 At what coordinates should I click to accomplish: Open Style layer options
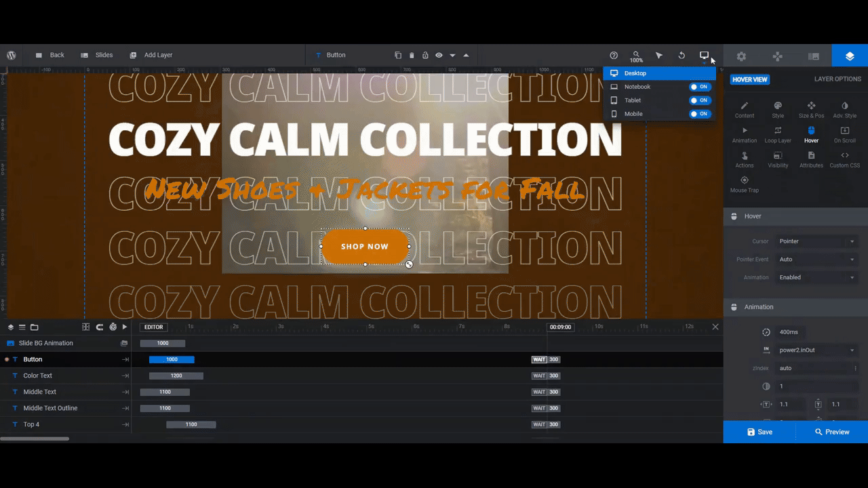[x=778, y=110]
